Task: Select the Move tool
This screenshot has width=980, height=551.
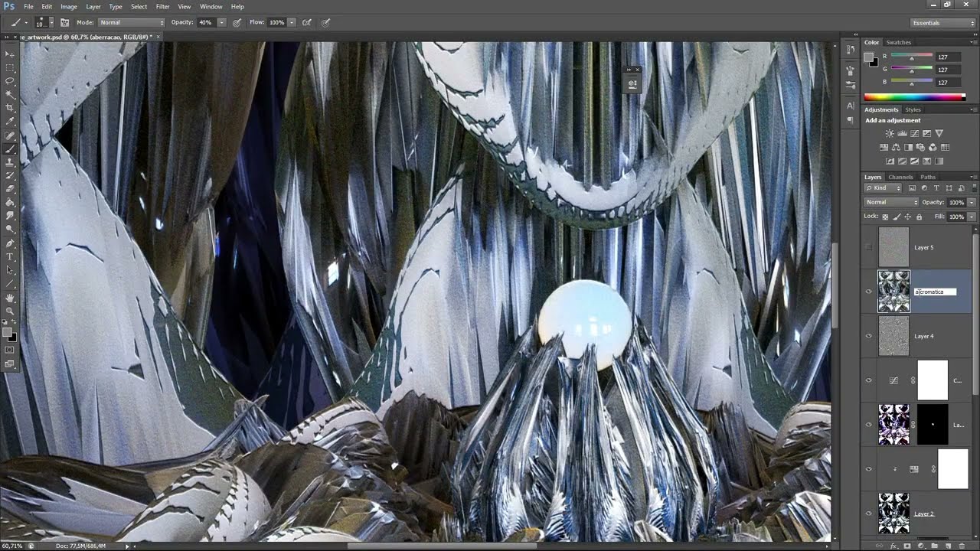Action: [10, 54]
